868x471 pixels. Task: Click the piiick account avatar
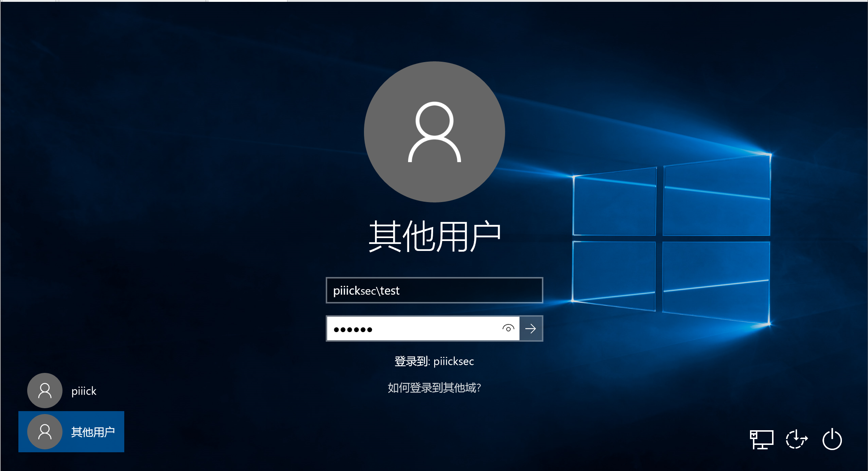click(45, 391)
